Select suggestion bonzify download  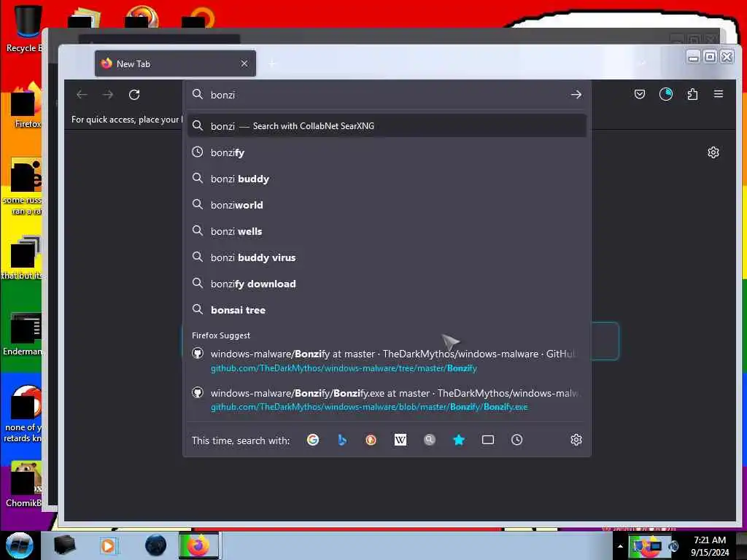(x=387, y=284)
